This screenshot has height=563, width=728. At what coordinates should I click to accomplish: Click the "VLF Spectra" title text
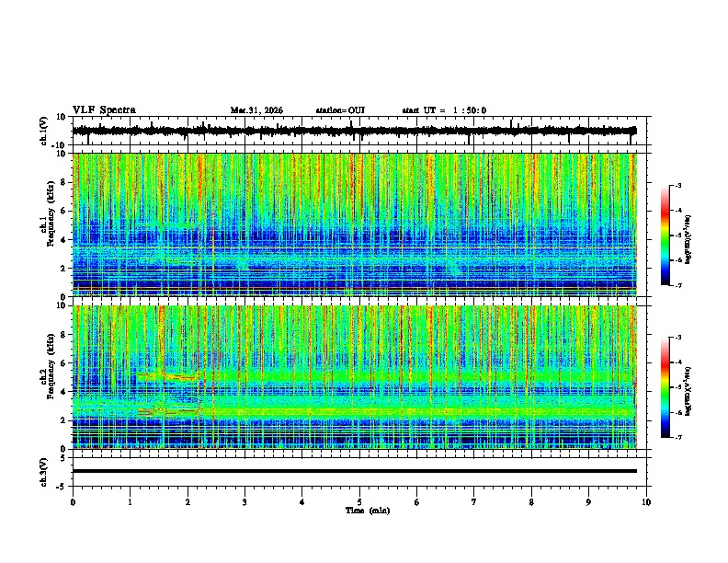tap(104, 109)
